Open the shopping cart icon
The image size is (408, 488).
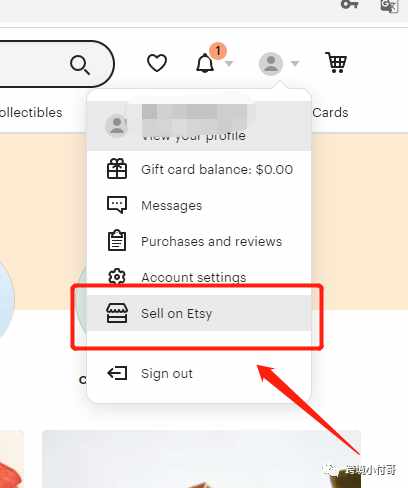336,62
